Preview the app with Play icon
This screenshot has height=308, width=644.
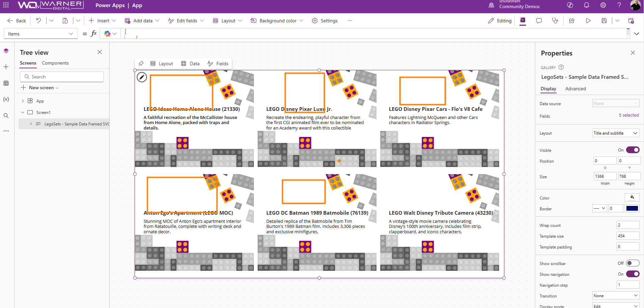pyautogui.click(x=588, y=21)
